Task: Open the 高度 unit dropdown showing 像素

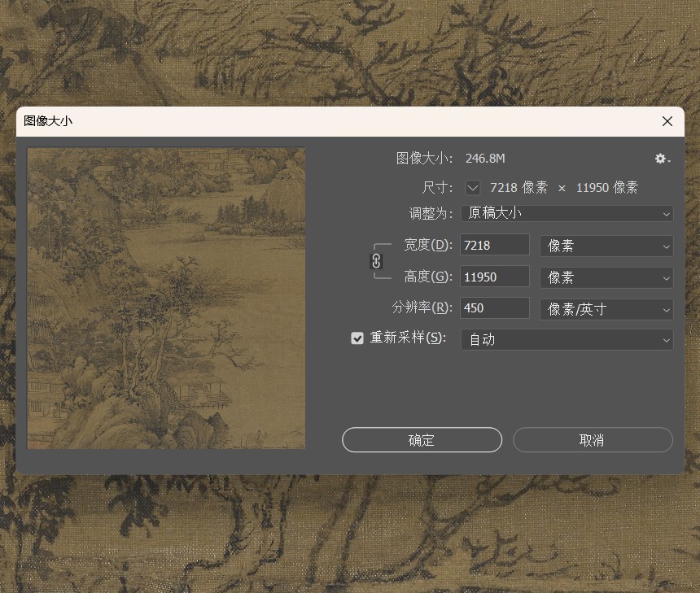Action: [606, 277]
